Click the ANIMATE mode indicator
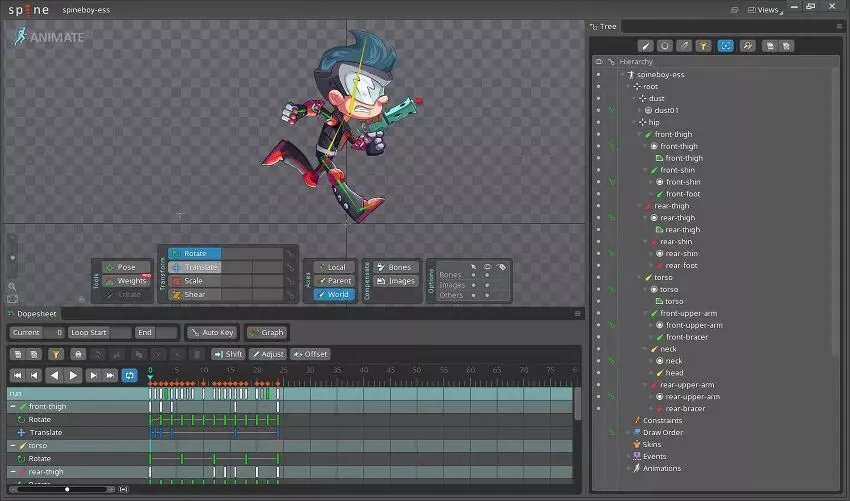Viewport: 850px width, 501px height. 49,37
